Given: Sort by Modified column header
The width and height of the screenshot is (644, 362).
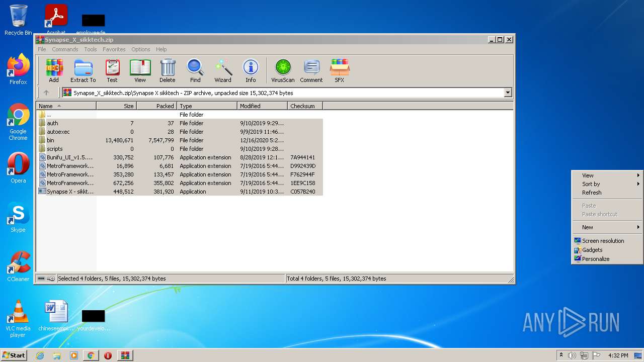Looking at the screenshot, I should [x=263, y=106].
